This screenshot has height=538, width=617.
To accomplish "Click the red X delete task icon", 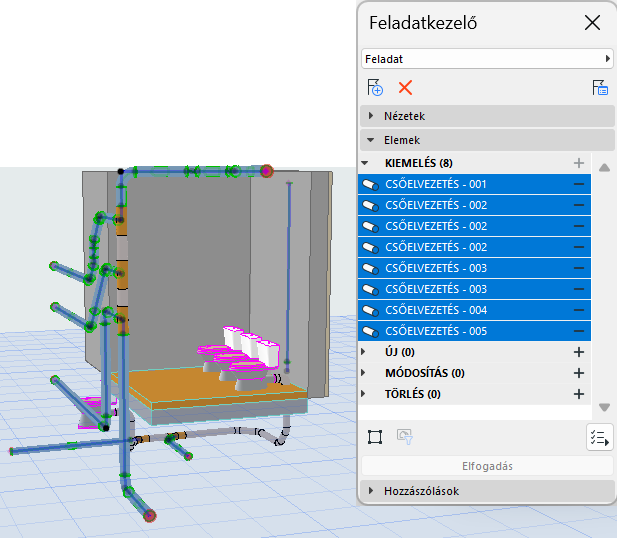I will click(x=405, y=87).
